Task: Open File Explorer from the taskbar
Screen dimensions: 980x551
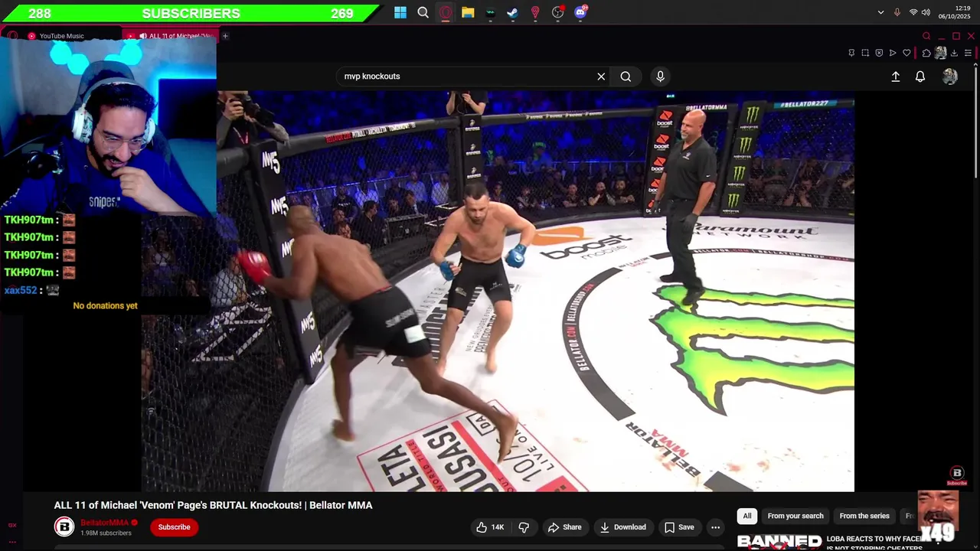Action: [468, 12]
